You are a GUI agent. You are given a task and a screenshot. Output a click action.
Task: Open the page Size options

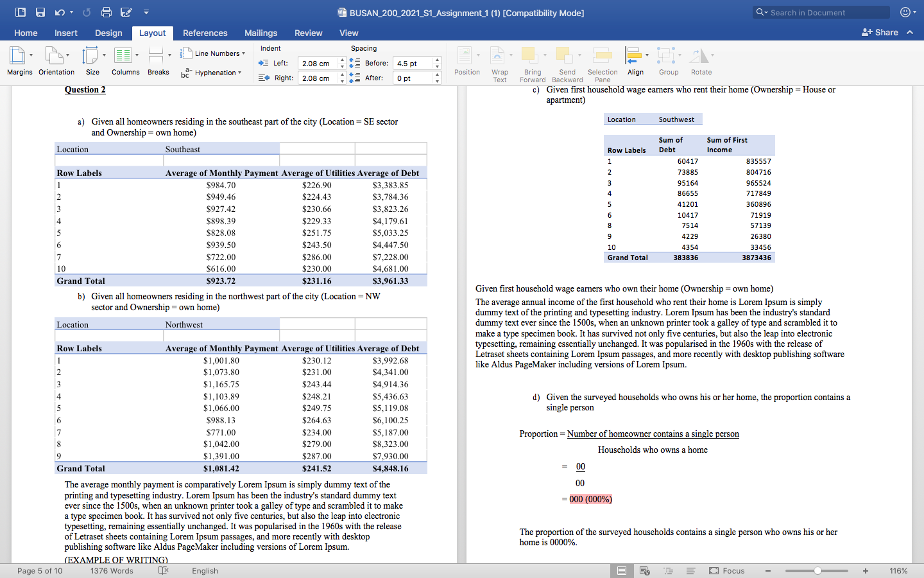(x=93, y=62)
